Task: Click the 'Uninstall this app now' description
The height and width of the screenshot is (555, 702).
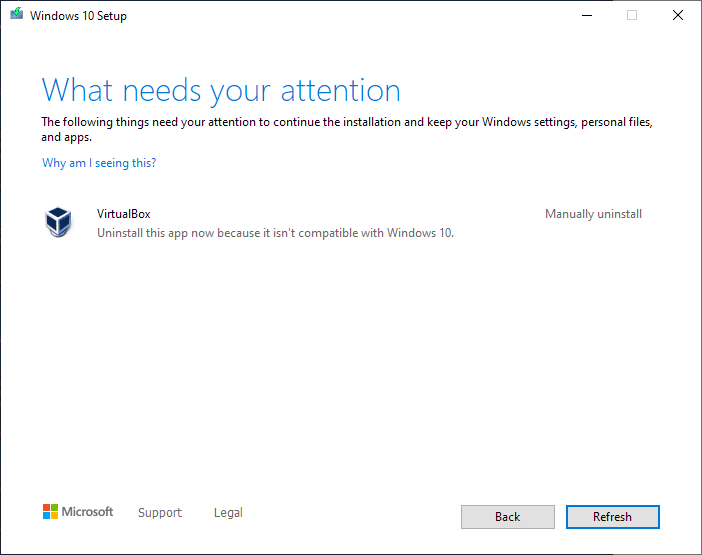Action: tap(275, 233)
